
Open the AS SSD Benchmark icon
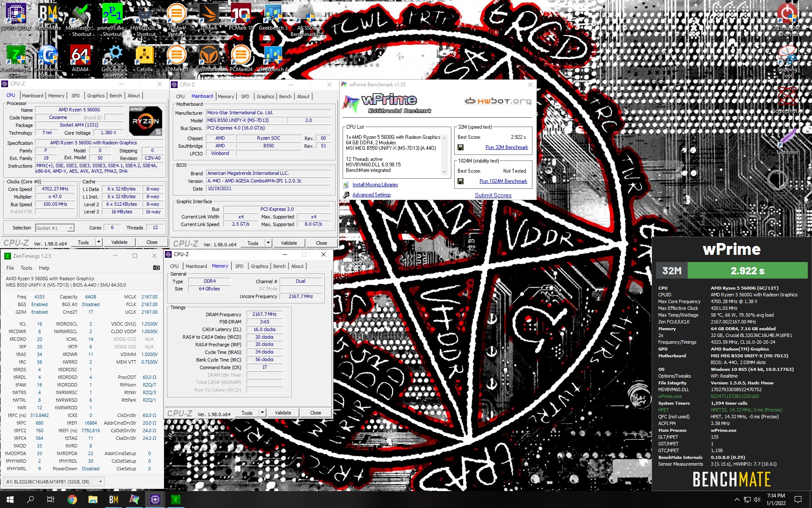[305, 20]
